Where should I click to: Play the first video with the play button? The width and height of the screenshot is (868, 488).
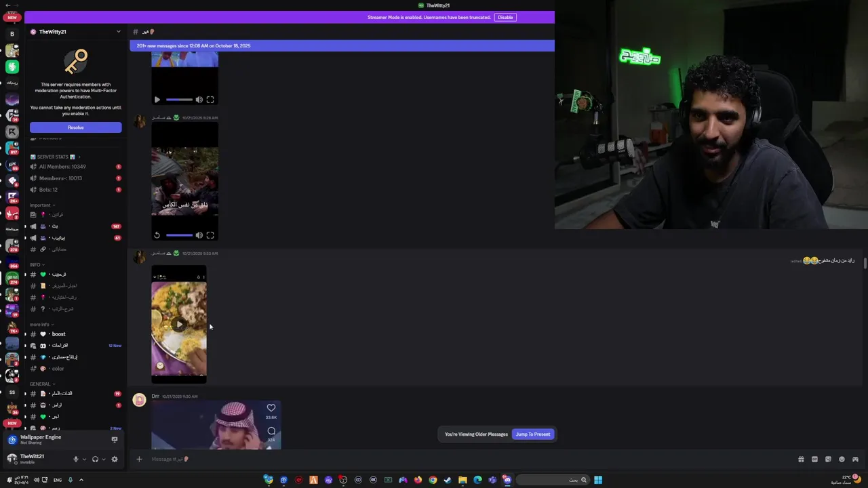tap(157, 100)
